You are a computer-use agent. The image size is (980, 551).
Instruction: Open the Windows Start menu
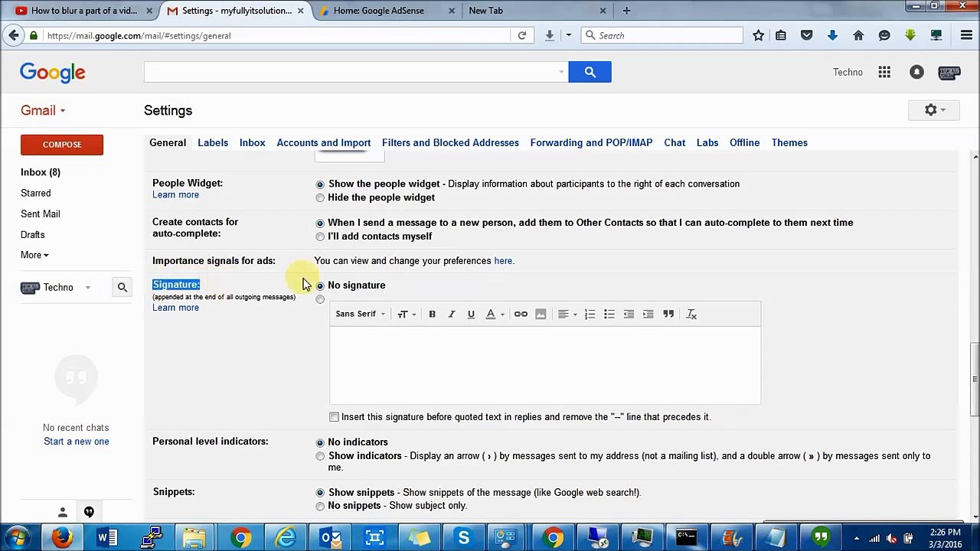[18, 538]
